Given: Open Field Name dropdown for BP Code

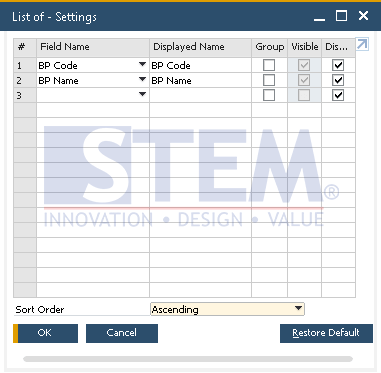Looking at the screenshot, I should point(142,64).
